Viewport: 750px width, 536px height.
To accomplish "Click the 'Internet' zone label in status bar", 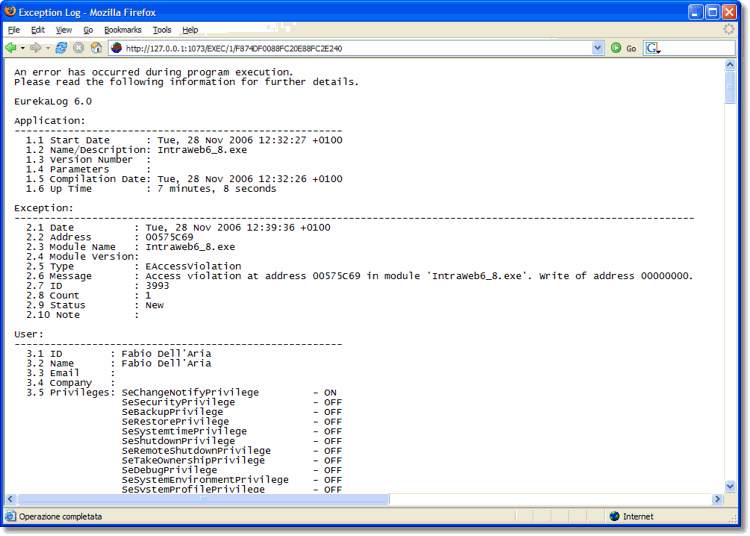I will coord(638,516).
